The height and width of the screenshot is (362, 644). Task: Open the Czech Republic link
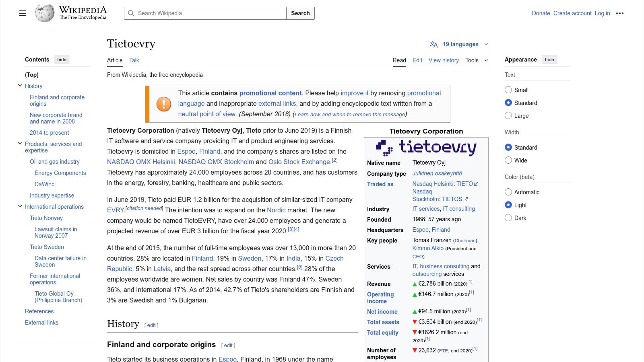(x=225, y=263)
